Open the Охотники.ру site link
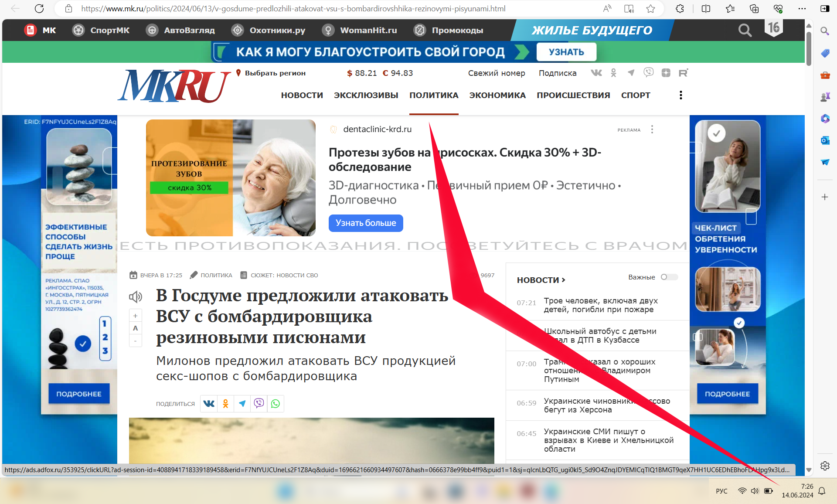837x504 pixels. coord(269,30)
